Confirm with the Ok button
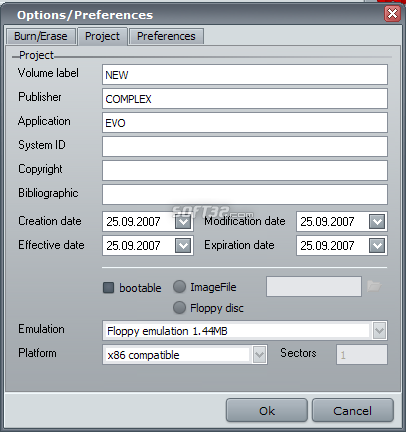Screen dimensions: 406x432 [x=267, y=411]
